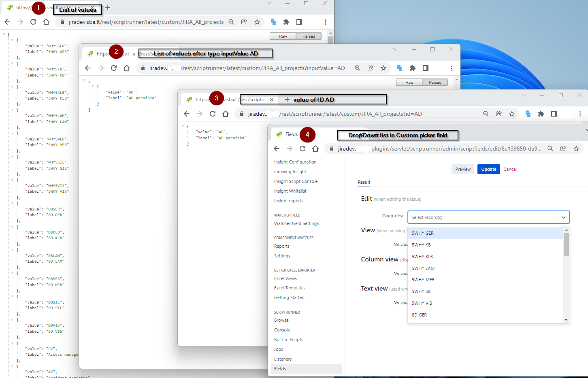Open the extensions puzzle icon
Image resolution: width=588 pixels, height=378 pixels.
coord(285,22)
